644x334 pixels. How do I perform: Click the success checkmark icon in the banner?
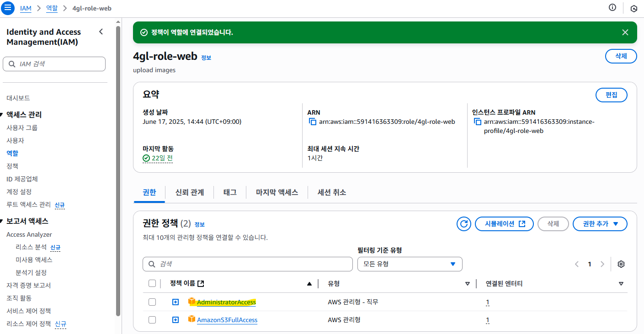(x=144, y=32)
